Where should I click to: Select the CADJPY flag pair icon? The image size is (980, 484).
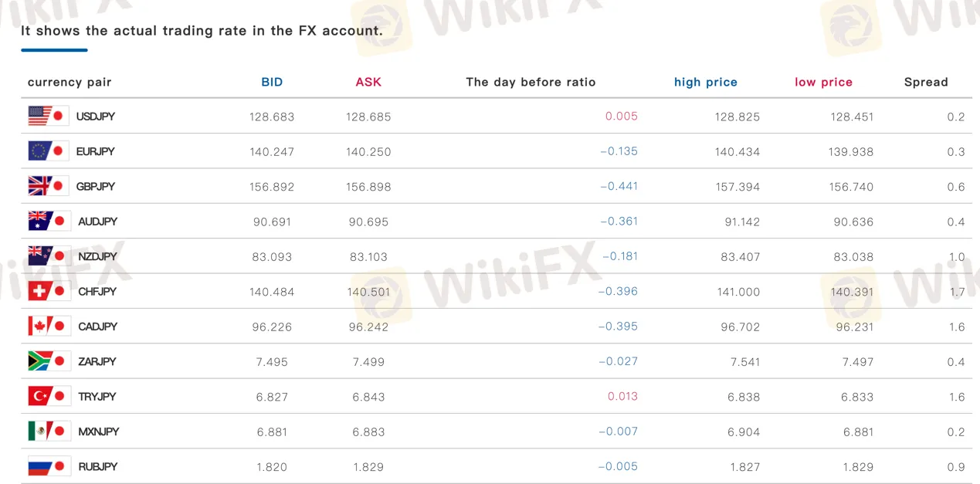[x=49, y=326]
